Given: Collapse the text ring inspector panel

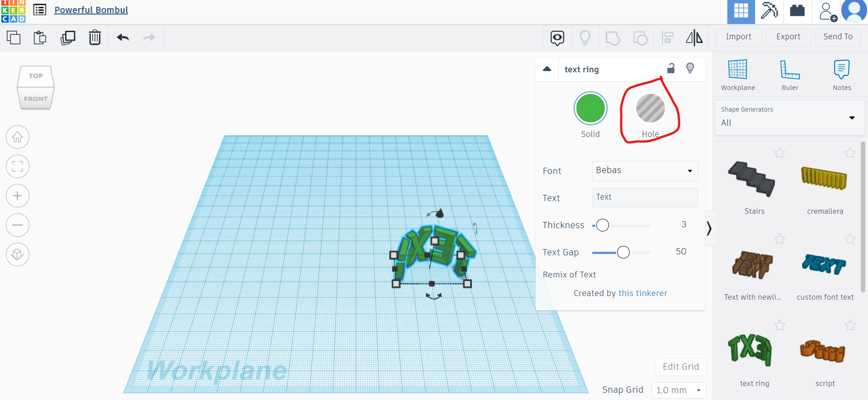Looking at the screenshot, I should pos(547,69).
